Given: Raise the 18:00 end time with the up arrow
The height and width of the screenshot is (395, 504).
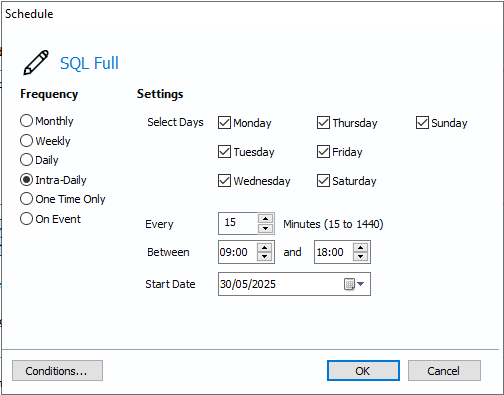Looking at the screenshot, I should 361,247.
